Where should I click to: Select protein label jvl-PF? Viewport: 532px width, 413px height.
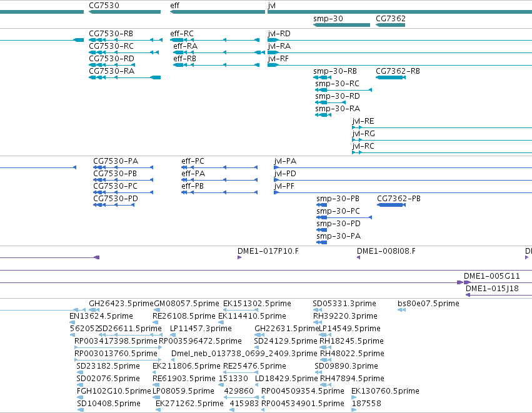[284, 186]
